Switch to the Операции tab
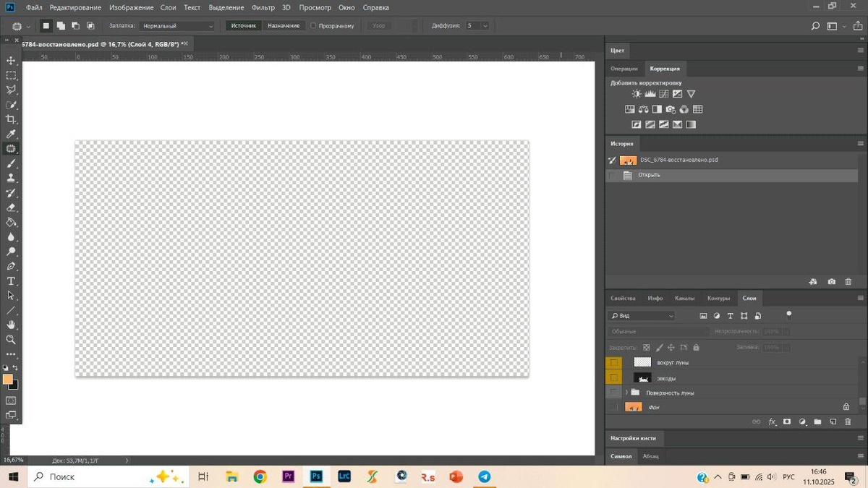This screenshot has height=488, width=868. coord(624,69)
